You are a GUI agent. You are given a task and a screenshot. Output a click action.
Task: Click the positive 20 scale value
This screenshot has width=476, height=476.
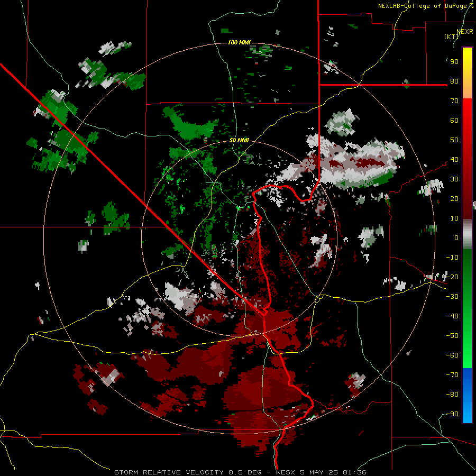(x=454, y=199)
